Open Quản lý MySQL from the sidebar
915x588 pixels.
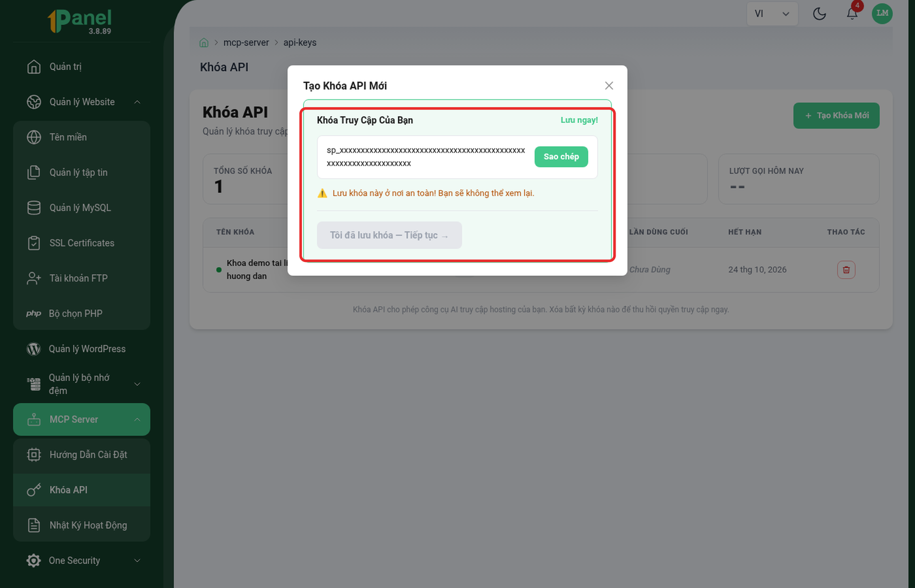click(82, 208)
